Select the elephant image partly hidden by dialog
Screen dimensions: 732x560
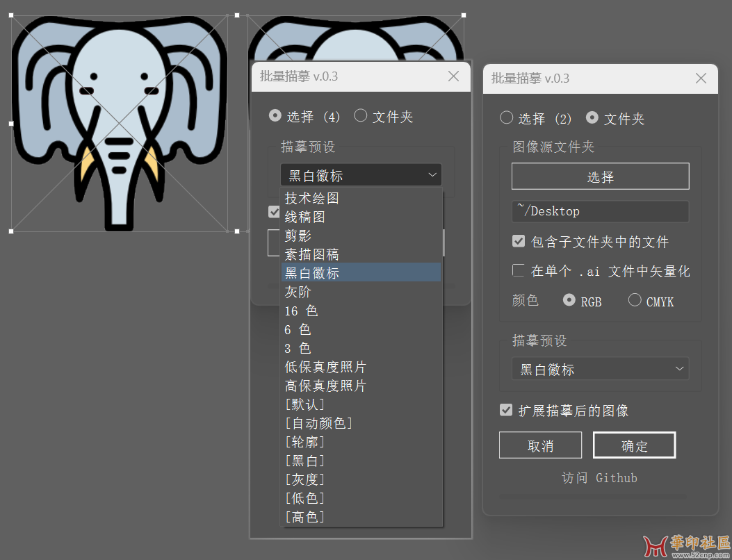(355, 38)
